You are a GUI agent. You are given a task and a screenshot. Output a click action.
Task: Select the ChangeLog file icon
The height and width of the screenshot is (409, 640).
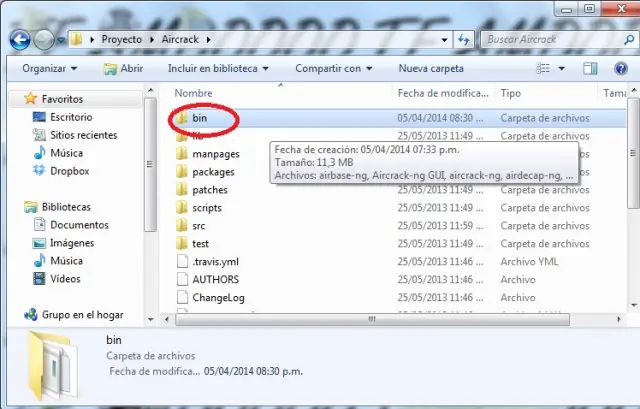pyautogui.click(x=182, y=297)
